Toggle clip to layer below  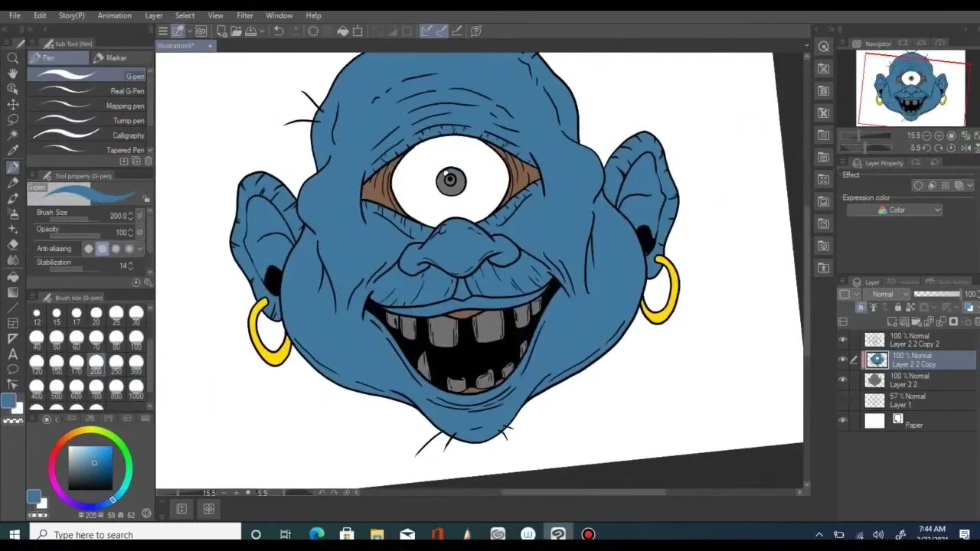[861, 308]
